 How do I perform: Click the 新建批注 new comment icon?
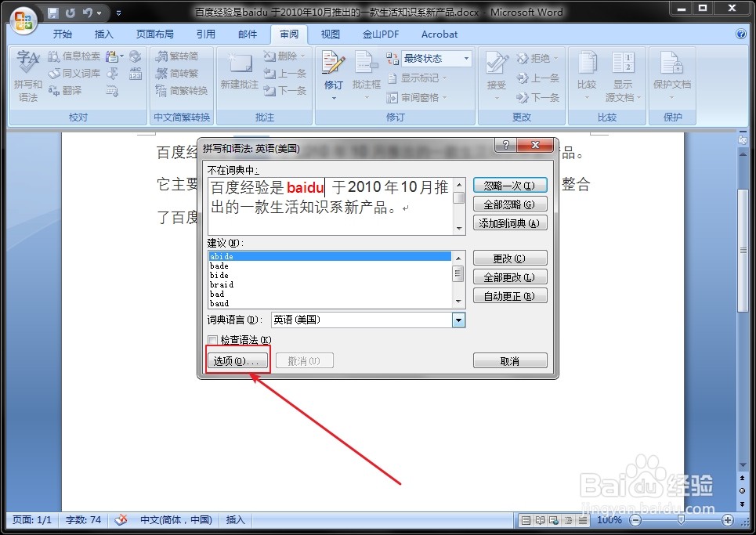pos(240,63)
